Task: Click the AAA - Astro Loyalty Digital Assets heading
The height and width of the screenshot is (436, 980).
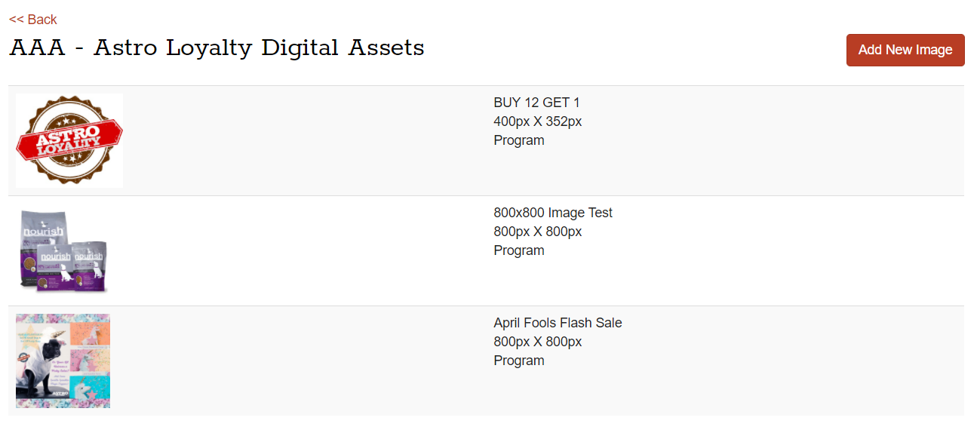Action: click(x=217, y=48)
